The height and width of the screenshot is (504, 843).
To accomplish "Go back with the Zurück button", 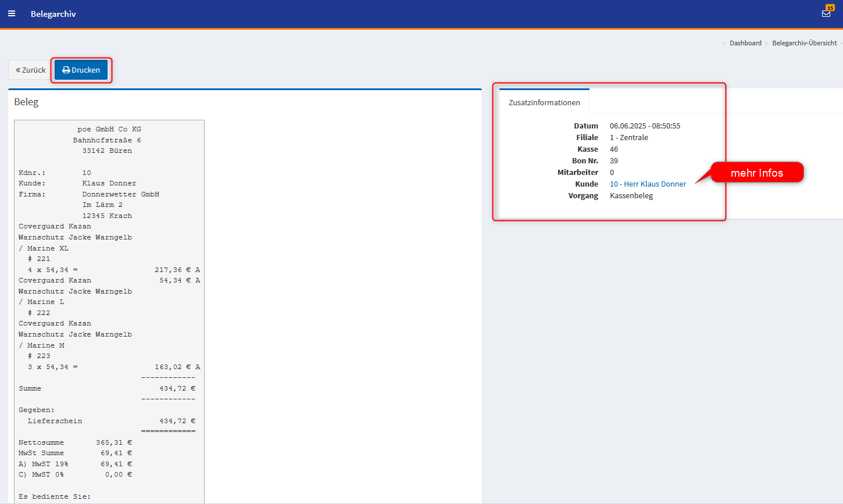I will click(x=31, y=70).
